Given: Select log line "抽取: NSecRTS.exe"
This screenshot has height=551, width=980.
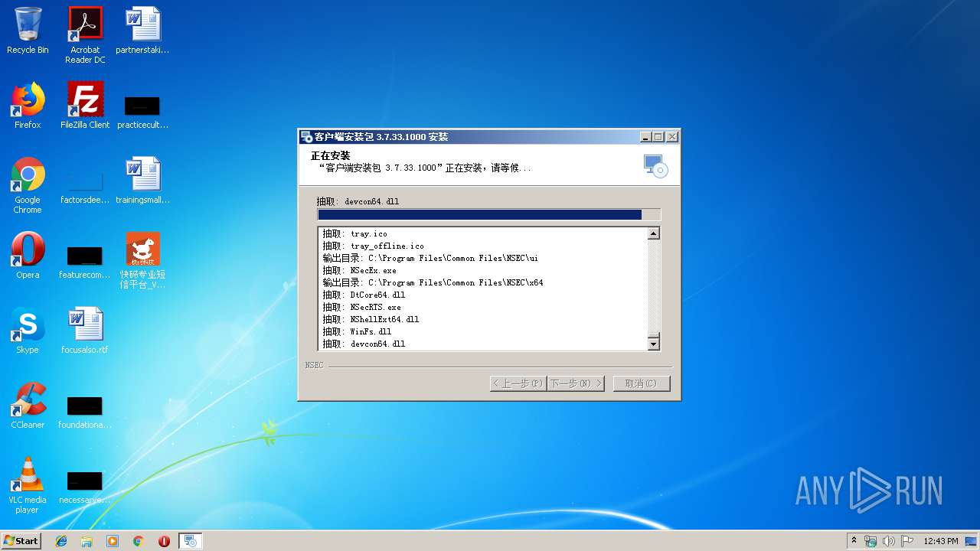Looking at the screenshot, I should tap(361, 307).
